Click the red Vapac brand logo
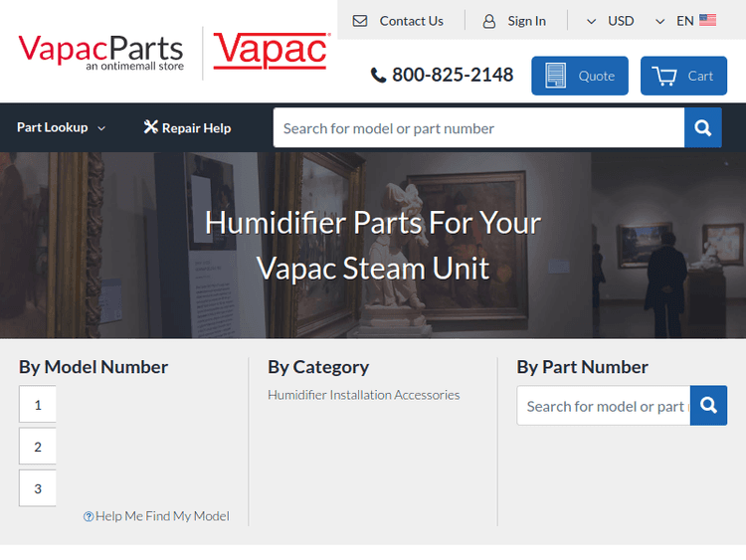Viewport: 746px width, 560px height. pos(272,51)
